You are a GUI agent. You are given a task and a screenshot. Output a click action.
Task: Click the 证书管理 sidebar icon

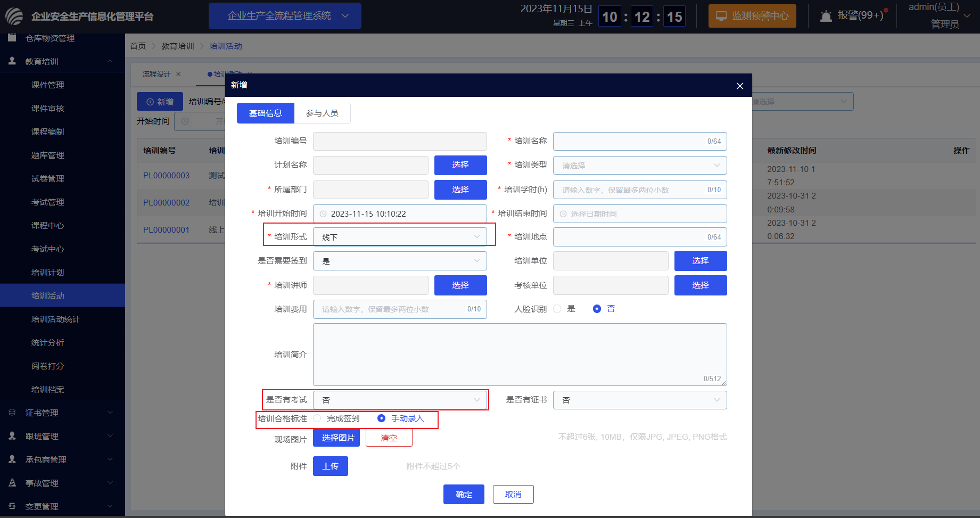coord(12,413)
